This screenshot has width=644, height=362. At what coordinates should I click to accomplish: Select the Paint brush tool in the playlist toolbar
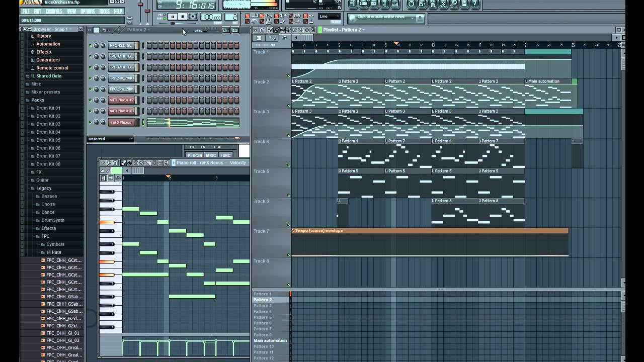click(x=276, y=30)
